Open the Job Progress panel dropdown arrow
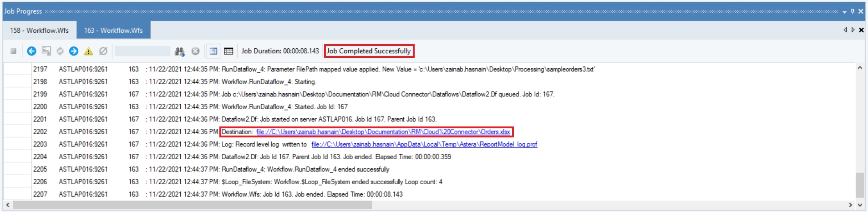Image resolution: width=868 pixels, height=212 pixels. click(x=844, y=12)
